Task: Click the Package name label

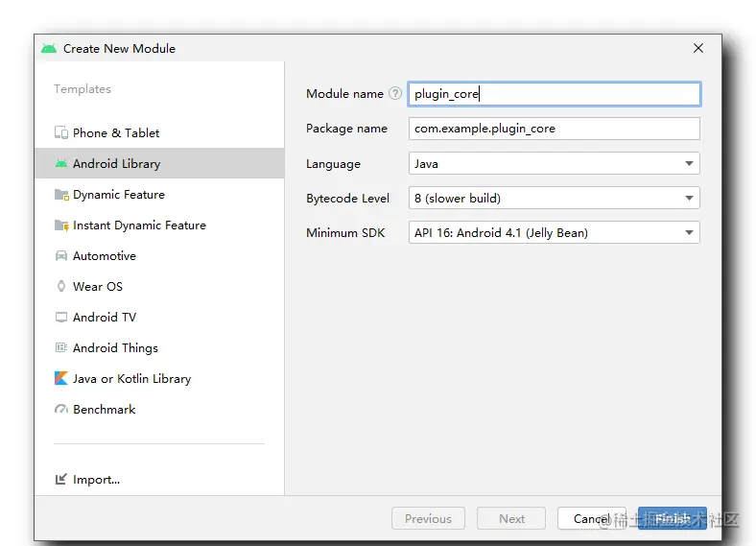Action: (346, 129)
